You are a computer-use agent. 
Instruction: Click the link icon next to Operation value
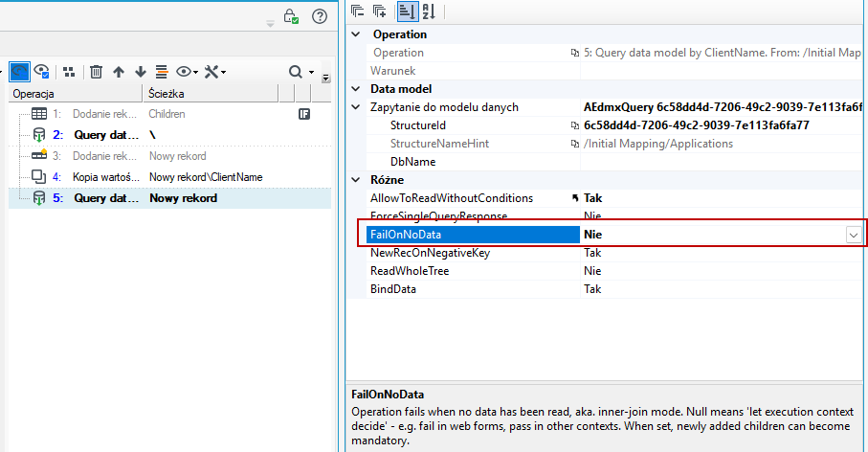pyautogui.click(x=574, y=53)
